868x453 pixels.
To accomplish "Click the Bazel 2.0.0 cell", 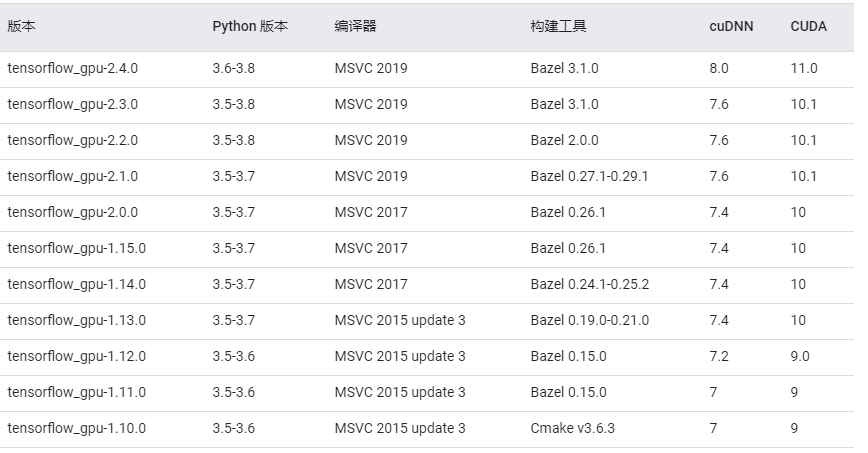I will pos(564,140).
